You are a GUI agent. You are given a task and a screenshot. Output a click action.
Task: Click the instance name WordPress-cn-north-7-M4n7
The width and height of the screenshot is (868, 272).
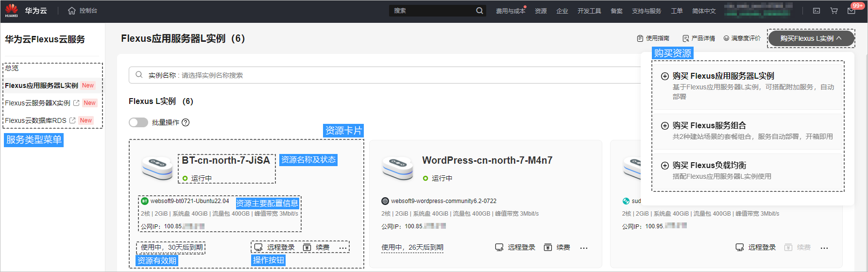click(x=487, y=161)
